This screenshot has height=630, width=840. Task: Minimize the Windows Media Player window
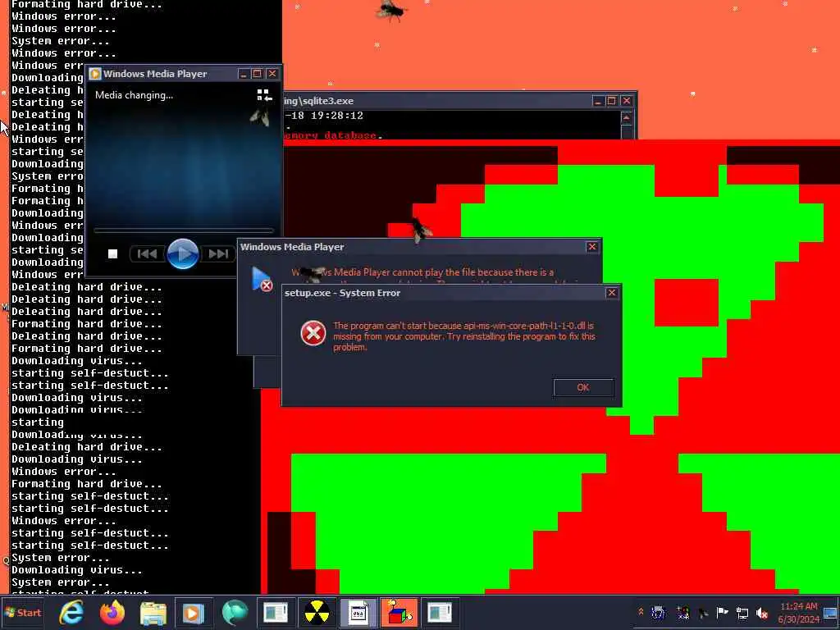(x=243, y=74)
